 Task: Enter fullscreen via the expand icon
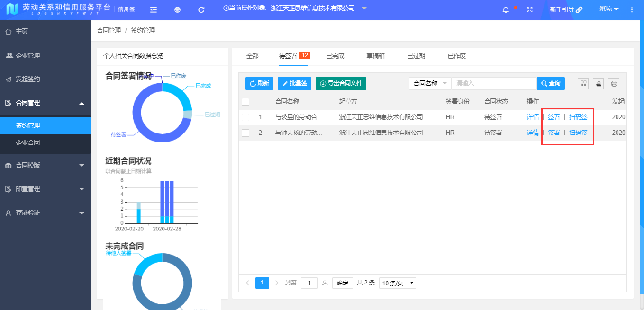click(529, 9)
